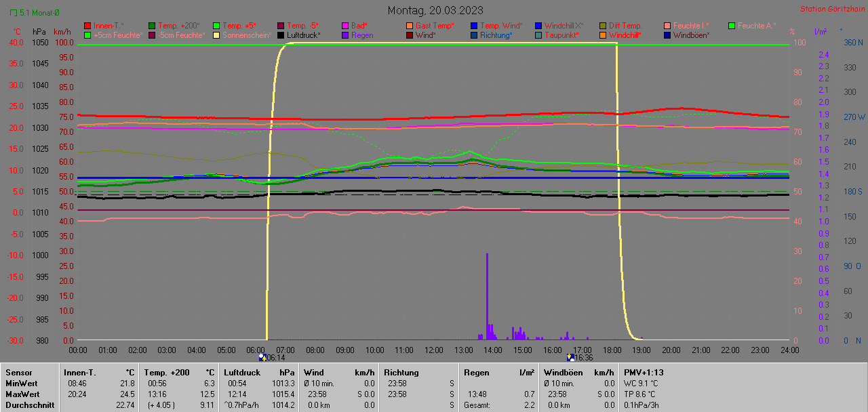Click the Gesamt: rain total label
The height and width of the screenshot is (412, 868).
[478, 405]
